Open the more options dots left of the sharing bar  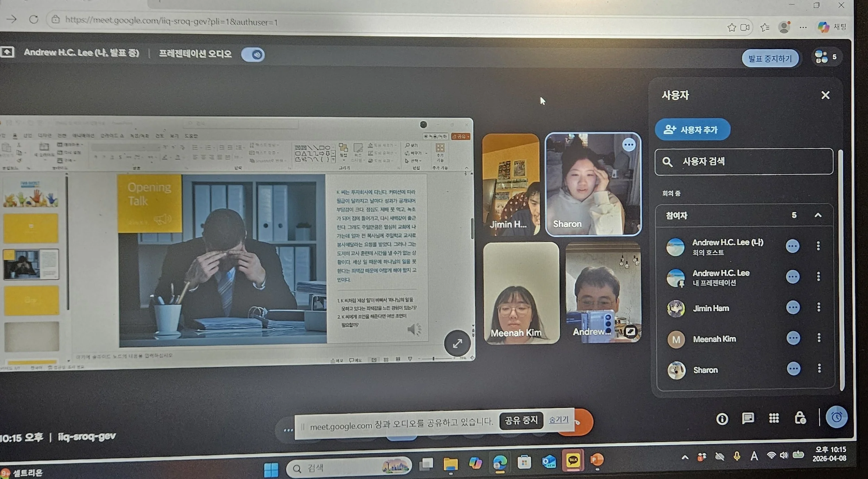288,430
